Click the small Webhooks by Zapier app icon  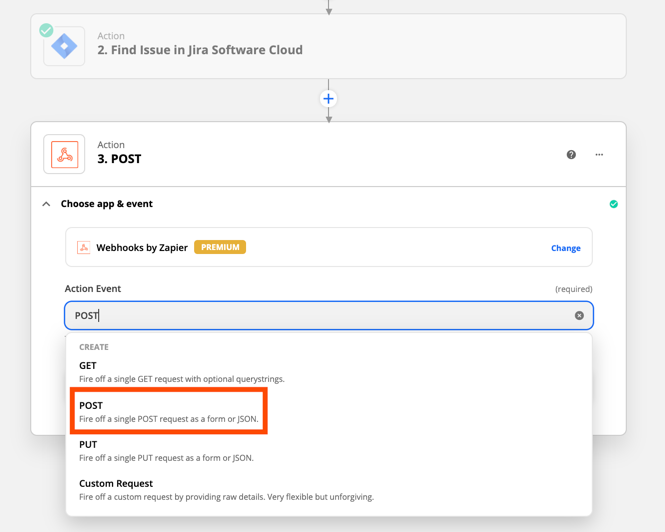click(x=84, y=247)
